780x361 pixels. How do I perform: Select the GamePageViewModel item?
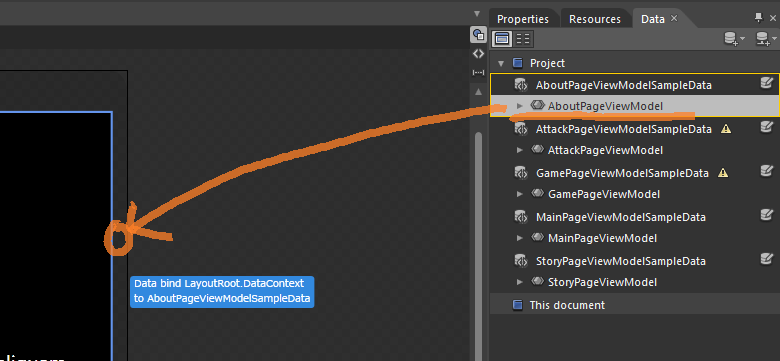click(x=604, y=194)
